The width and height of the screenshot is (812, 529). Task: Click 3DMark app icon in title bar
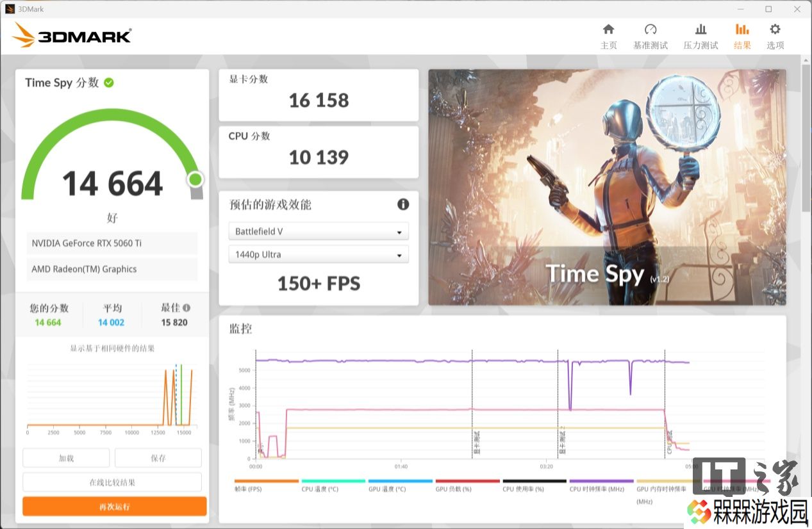click(x=10, y=9)
